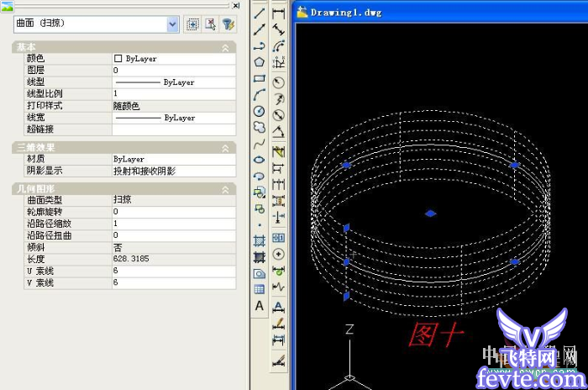This screenshot has width=588, height=390.
Task: Toggle the PICKADD selection mode button
Action: (x=192, y=24)
